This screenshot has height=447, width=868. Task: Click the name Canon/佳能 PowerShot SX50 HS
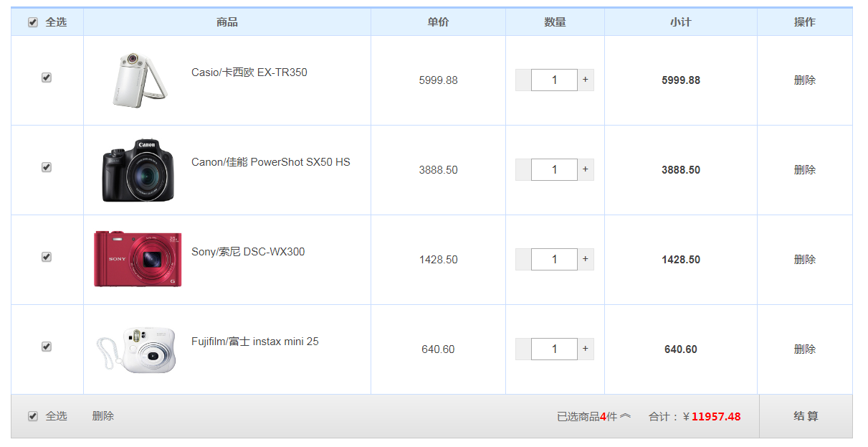click(x=270, y=162)
